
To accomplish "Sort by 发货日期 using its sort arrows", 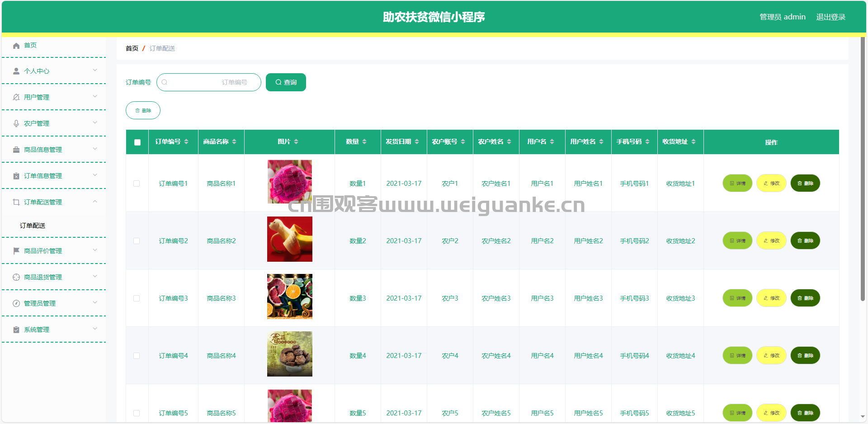I will click(417, 142).
